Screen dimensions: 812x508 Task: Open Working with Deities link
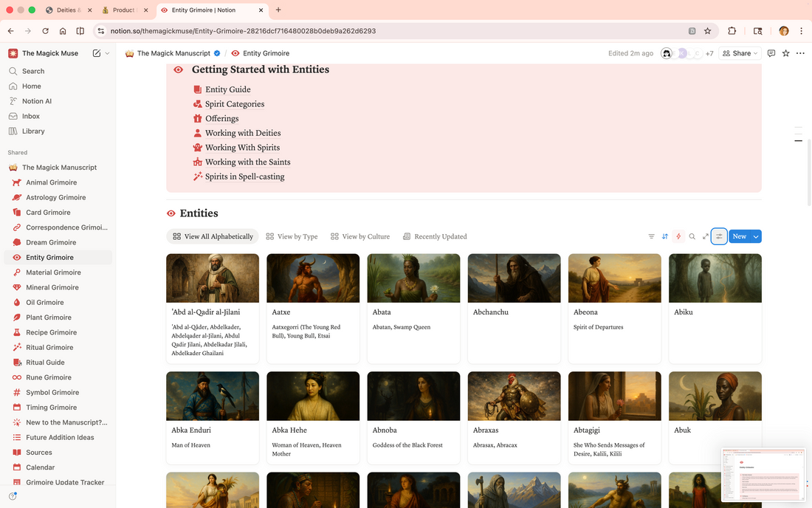coord(242,133)
